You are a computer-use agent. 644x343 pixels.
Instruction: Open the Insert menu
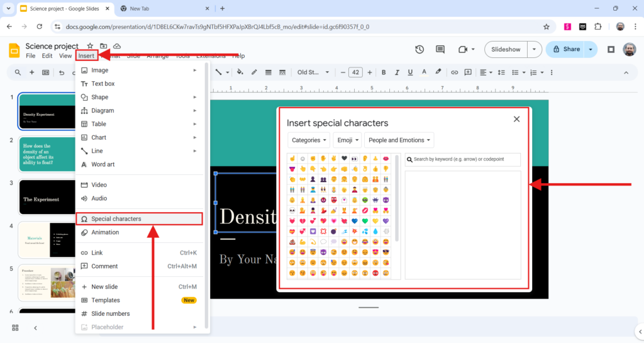pyautogui.click(x=86, y=56)
